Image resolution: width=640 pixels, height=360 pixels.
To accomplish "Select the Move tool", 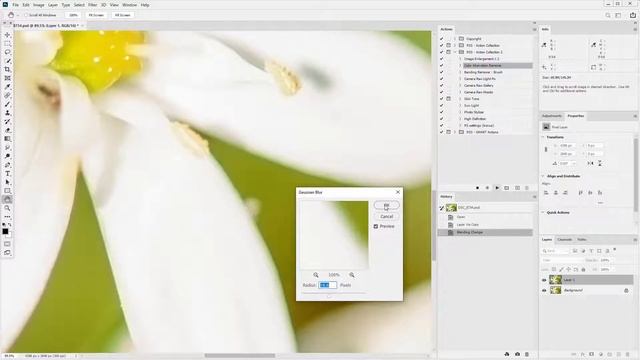I will [x=7, y=35].
